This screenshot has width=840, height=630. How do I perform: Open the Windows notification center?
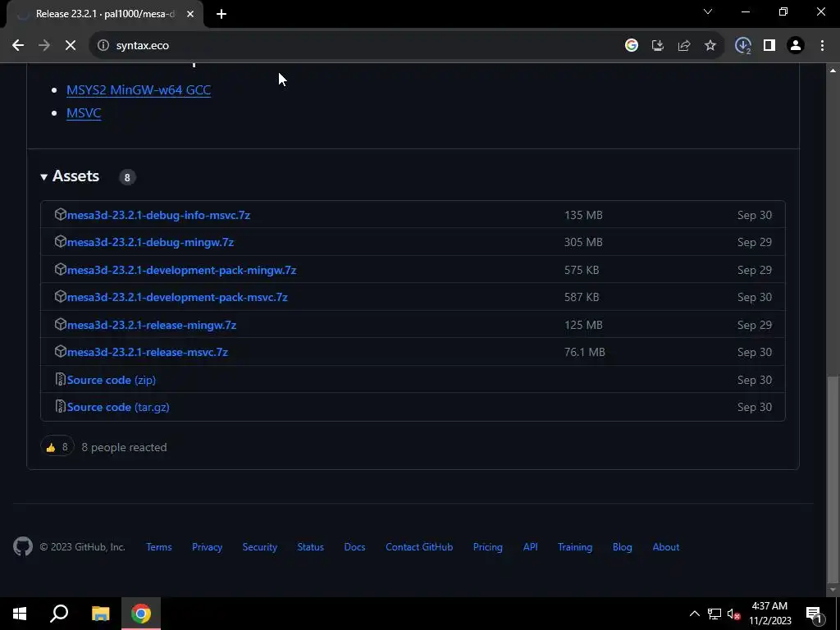[814, 614]
